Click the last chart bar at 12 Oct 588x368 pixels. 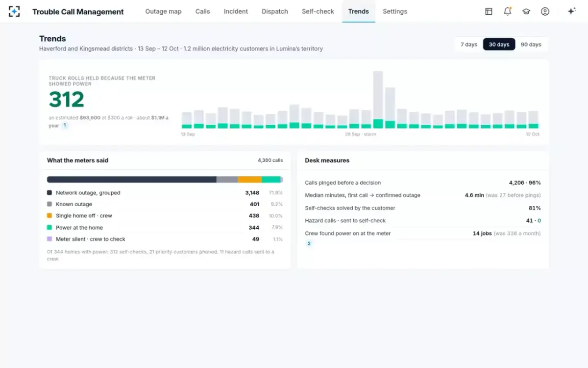(x=533, y=120)
